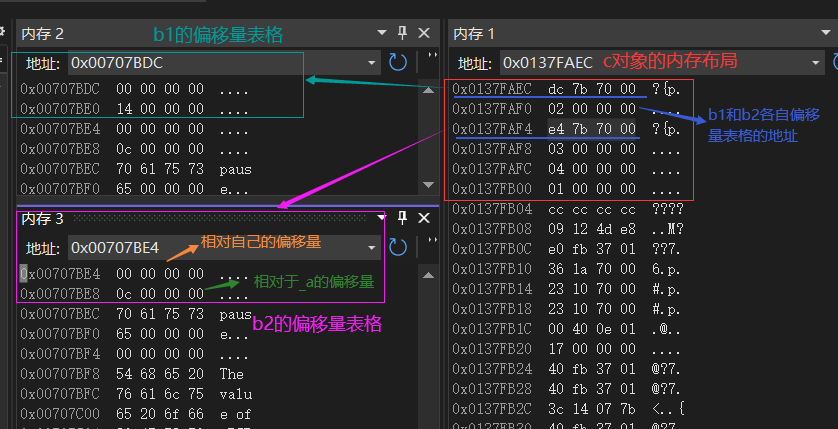
Task: Select row 0x00707BF0 in 内存 2
Action: click(x=136, y=189)
